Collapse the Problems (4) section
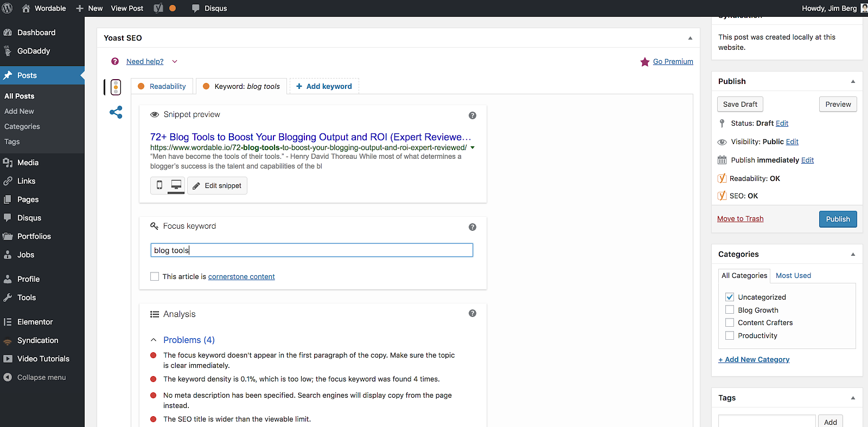This screenshot has height=427, width=868. tap(154, 340)
